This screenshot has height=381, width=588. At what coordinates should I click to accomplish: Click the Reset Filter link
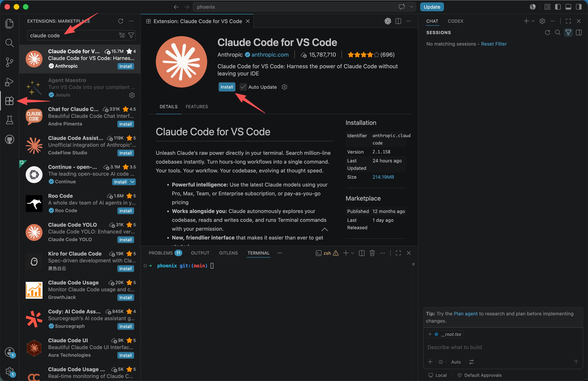click(x=494, y=44)
